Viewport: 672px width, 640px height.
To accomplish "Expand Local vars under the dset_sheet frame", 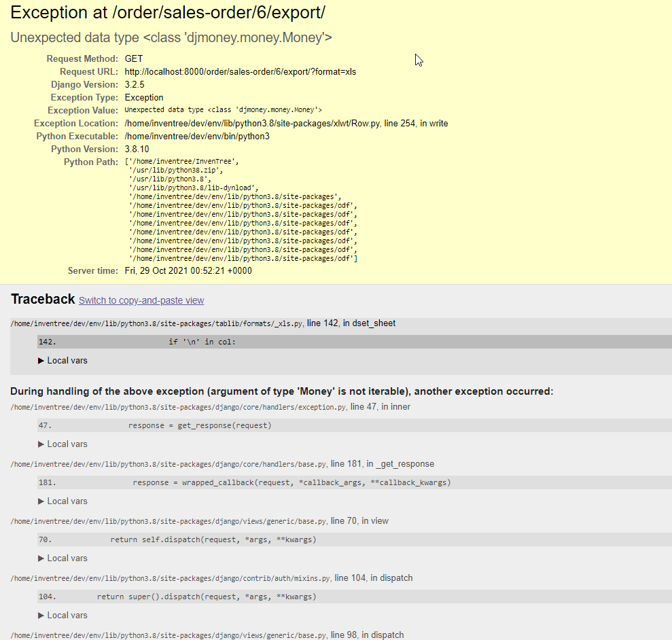I will [63, 360].
